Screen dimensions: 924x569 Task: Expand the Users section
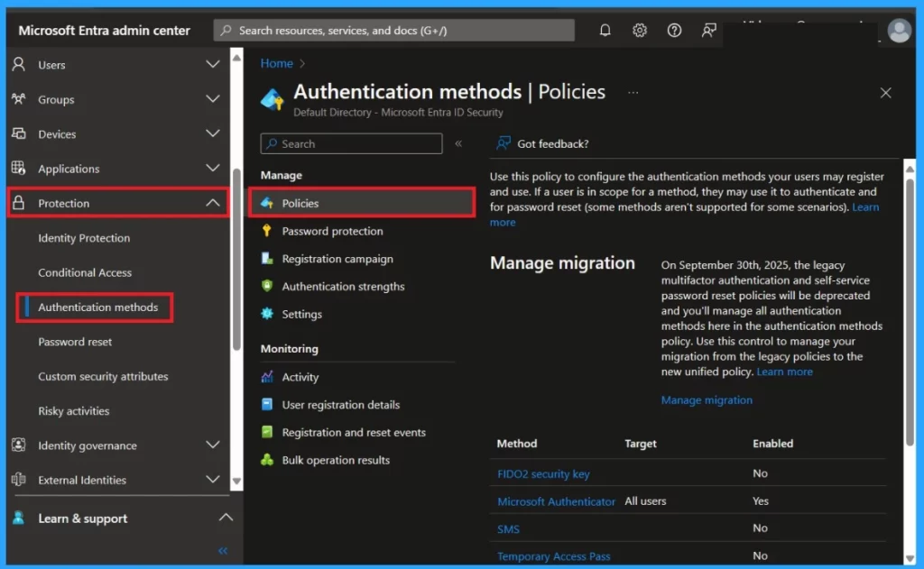[213, 65]
